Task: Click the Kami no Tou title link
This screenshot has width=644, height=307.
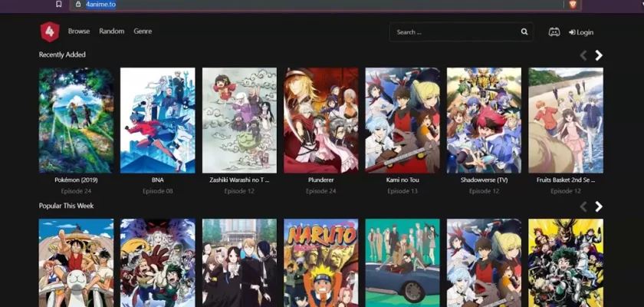Action: click(x=402, y=180)
